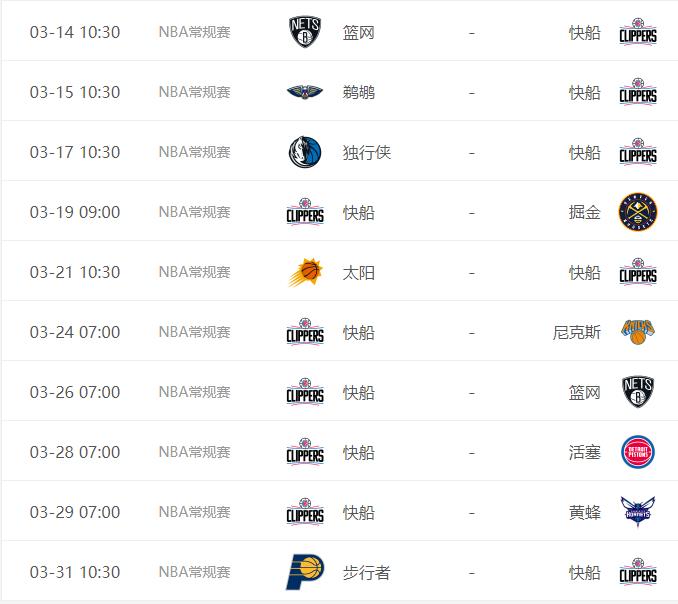Viewport: 678px width, 604px height.
Task: Open the 尼克斯 team link
Action: pos(577,332)
